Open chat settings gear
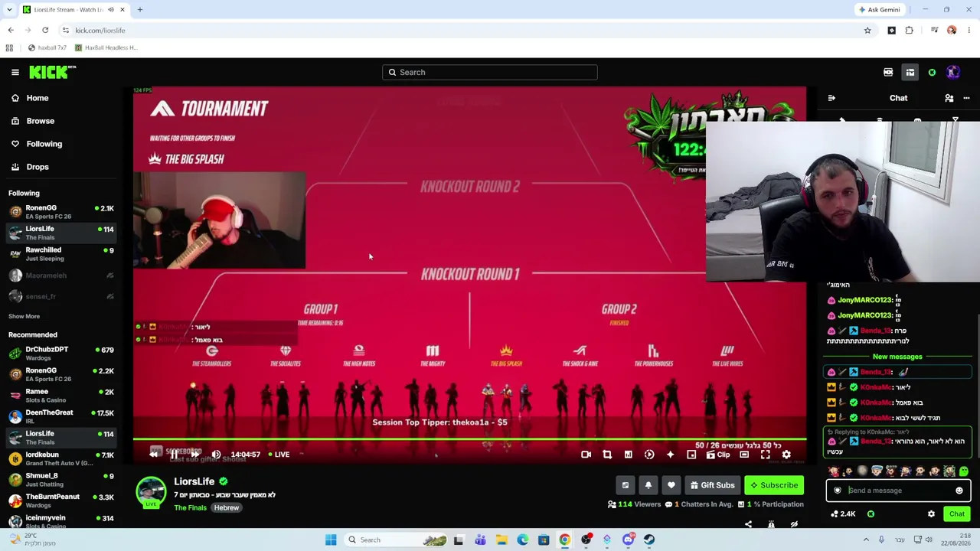This screenshot has width=980, height=551. 931,514
